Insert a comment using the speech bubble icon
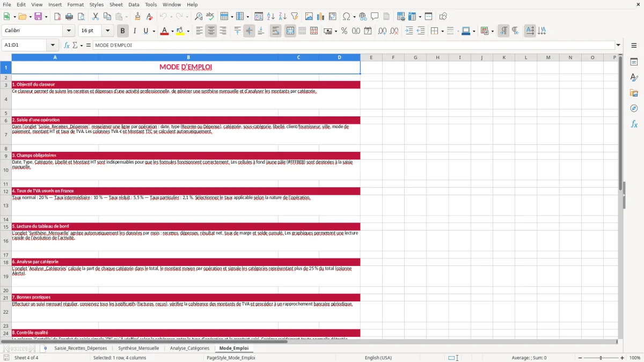 375,17
